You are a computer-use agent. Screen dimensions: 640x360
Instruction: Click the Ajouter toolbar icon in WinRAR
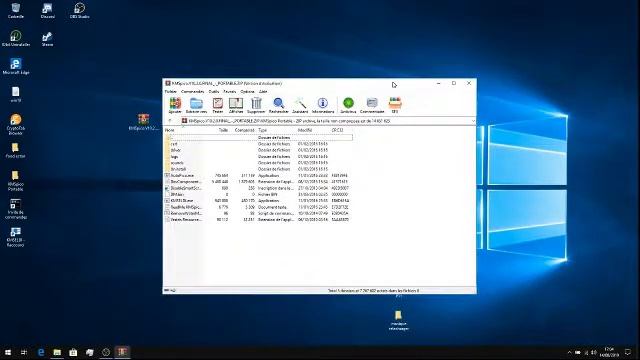point(176,105)
